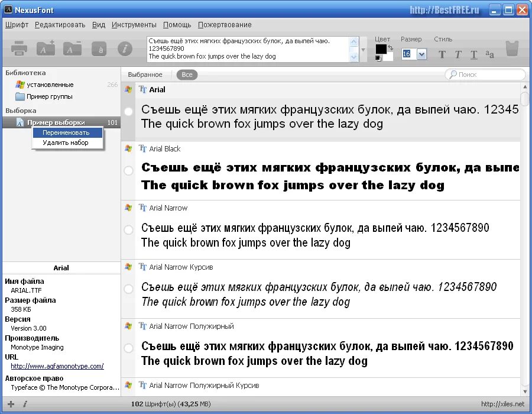This screenshot has height=414, width=532.
Task: Reset colors to default black and white
Action: click(x=378, y=59)
